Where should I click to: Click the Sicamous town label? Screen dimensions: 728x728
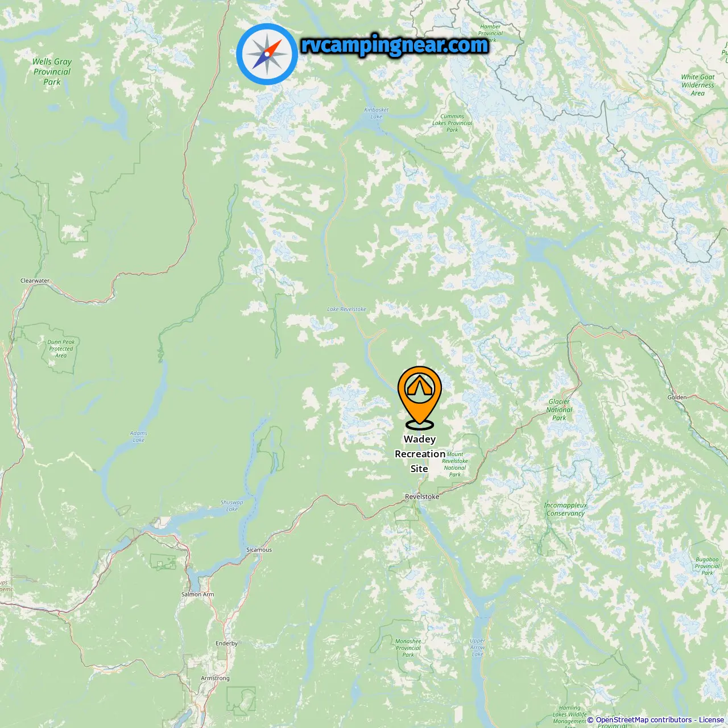(259, 550)
